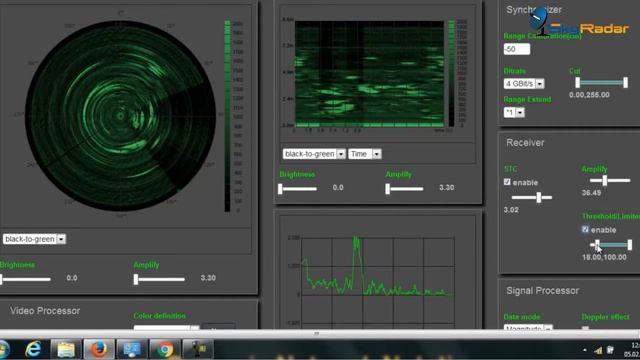The height and width of the screenshot is (360, 640).
Task: Click the right handle of the Threshold slider
Action: [630, 245]
